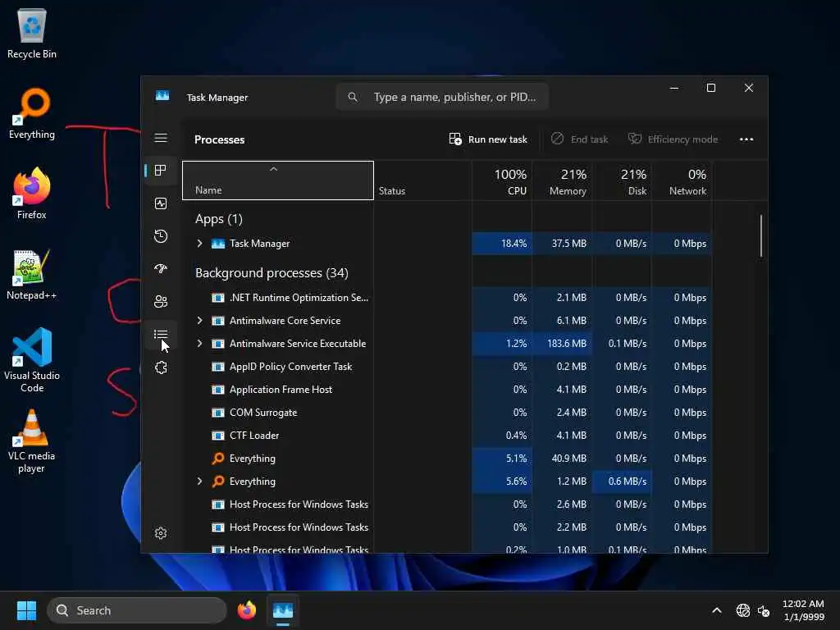
Task: Select the Application Frame Host process name
Action: (281, 390)
